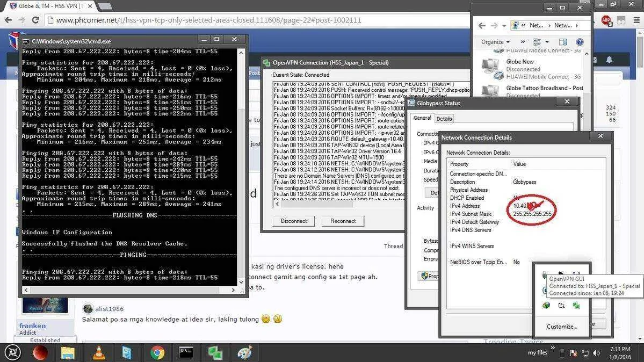Expand the taskbar my files toolbar chevron
Image resolution: width=644 pixels, height=362 pixels.
point(552,349)
